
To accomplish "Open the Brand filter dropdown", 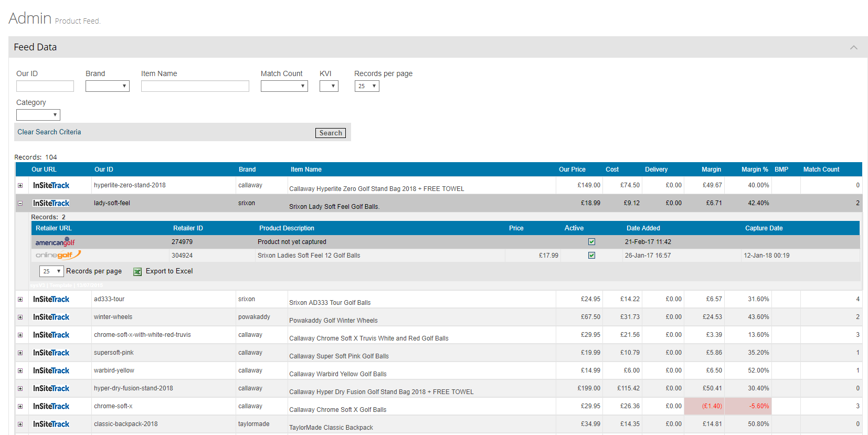I will point(108,86).
